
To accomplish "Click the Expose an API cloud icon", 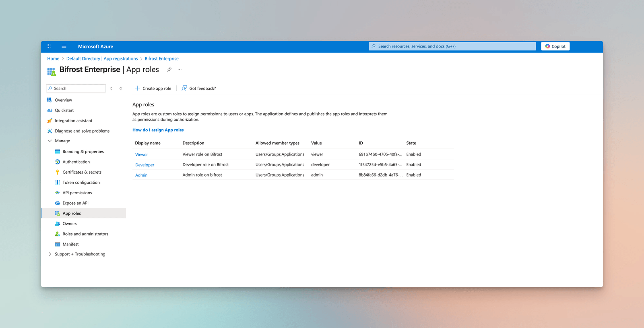I will point(58,203).
